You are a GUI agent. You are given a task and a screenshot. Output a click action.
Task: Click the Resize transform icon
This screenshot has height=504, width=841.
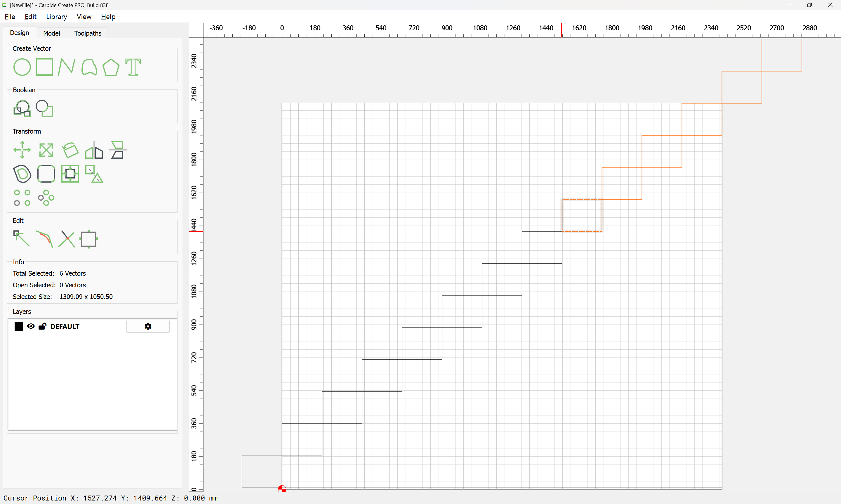tap(46, 150)
